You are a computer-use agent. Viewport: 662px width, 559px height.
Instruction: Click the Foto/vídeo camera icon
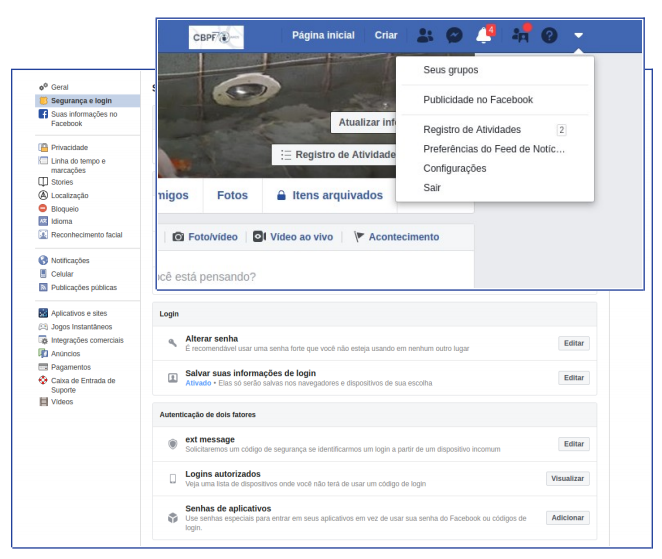pyautogui.click(x=178, y=237)
